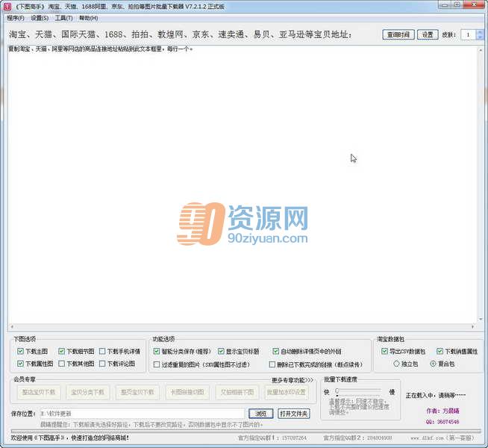This screenshot has width=488, height=448.
Task: Enable the 下载其他图 checkbox
Action: tap(62, 364)
